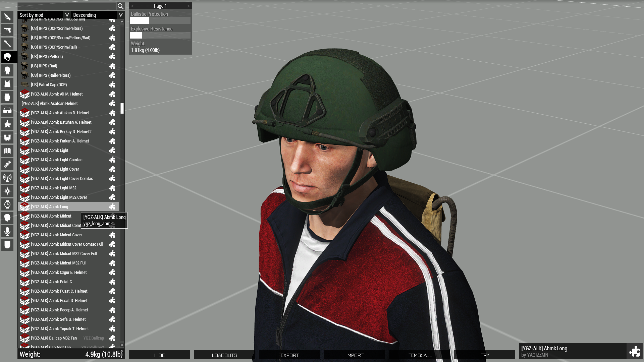Screen dimensions: 644x362
Task: Select '[YGZ-ALK] Abmk Midcut M32 Cover Full'
Action: (x=68, y=254)
